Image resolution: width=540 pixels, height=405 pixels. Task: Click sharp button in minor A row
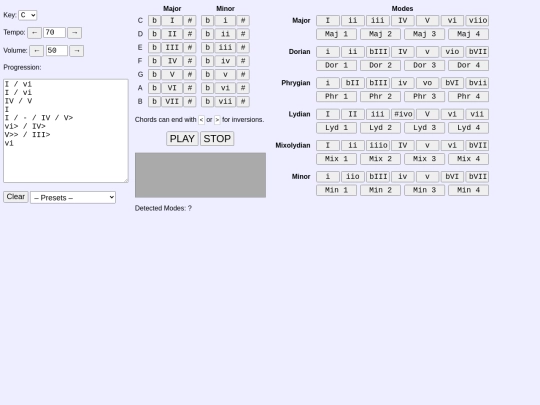(x=243, y=88)
